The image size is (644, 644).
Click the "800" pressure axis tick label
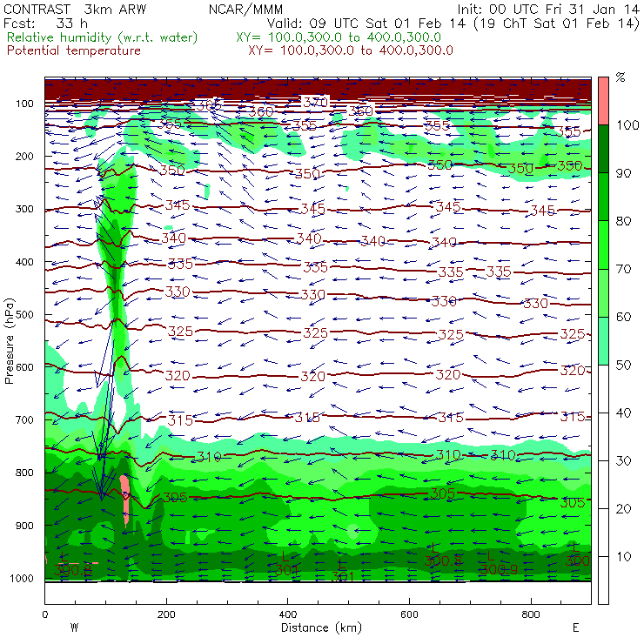24,473
